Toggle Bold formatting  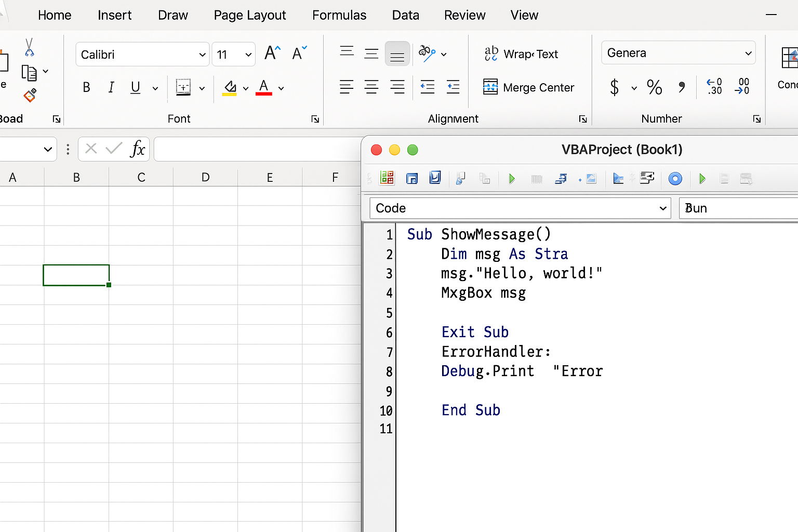(x=87, y=87)
